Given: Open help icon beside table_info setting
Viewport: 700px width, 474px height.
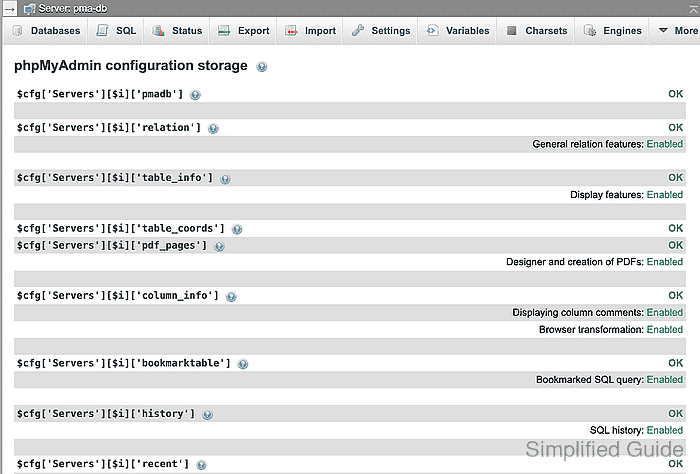Looking at the screenshot, I should coord(225,179).
